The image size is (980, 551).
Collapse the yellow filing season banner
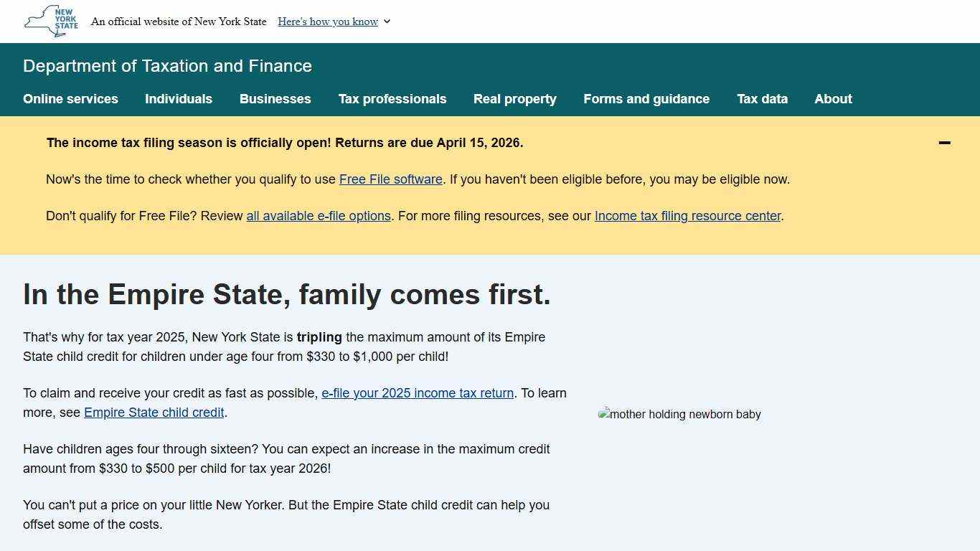(x=944, y=143)
